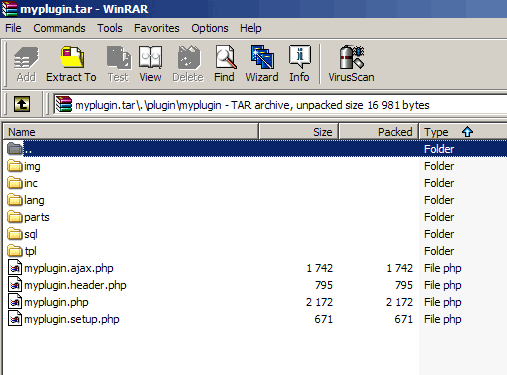Viewport: 507px width, 375px height.
Task: Select the inc folder icon
Action: coord(15,183)
